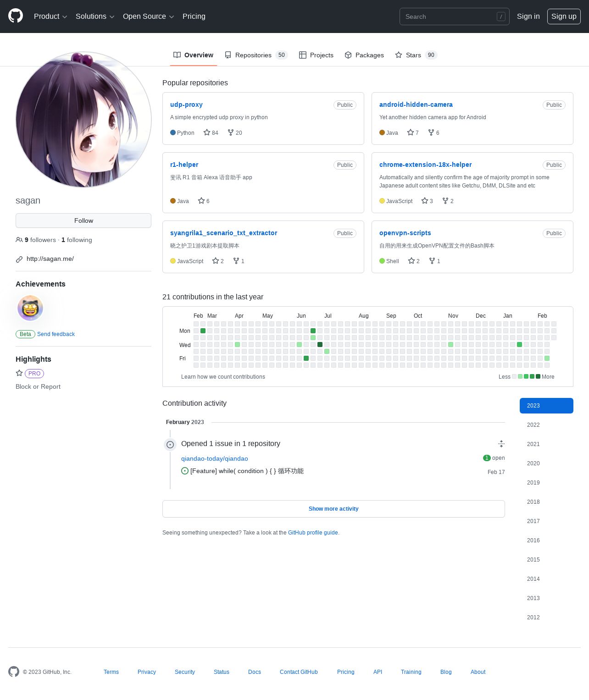Click the sagan profile avatar
This screenshot has height=700, width=589.
(x=83, y=120)
